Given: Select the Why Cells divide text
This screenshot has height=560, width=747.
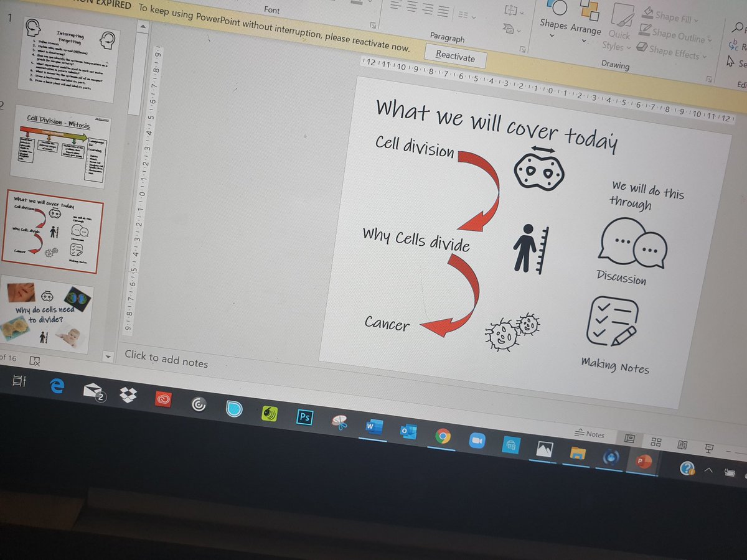Looking at the screenshot, I should coord(416,239).
